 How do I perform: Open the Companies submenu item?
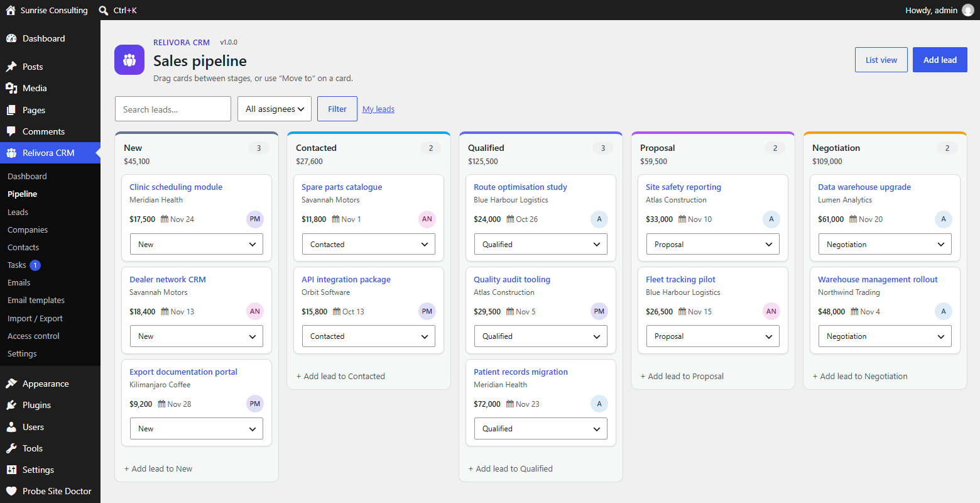pyautogui.click(x=28, y=229)
